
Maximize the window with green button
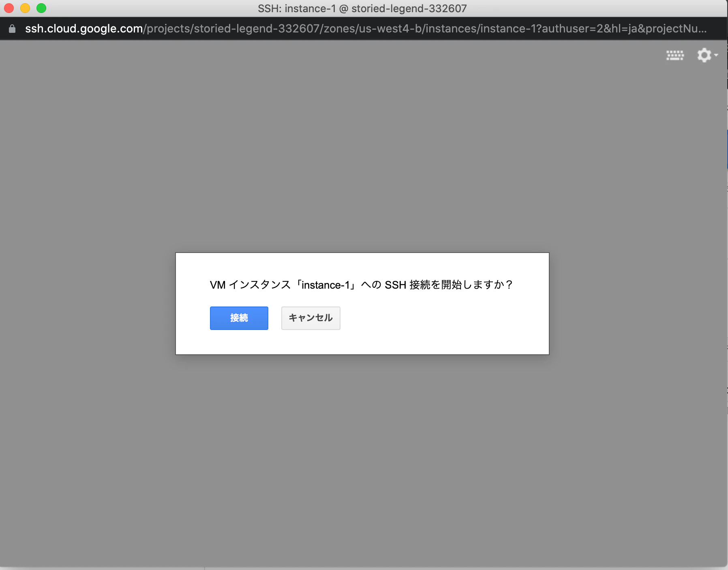41,8
